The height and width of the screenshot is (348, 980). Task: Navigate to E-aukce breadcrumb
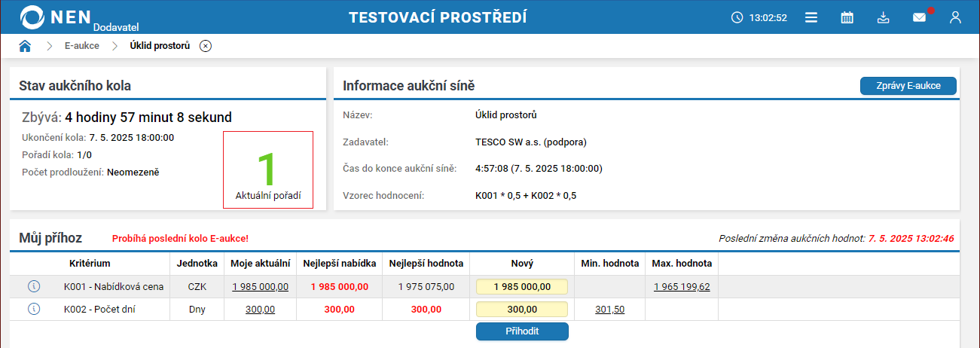pos(81,46)
